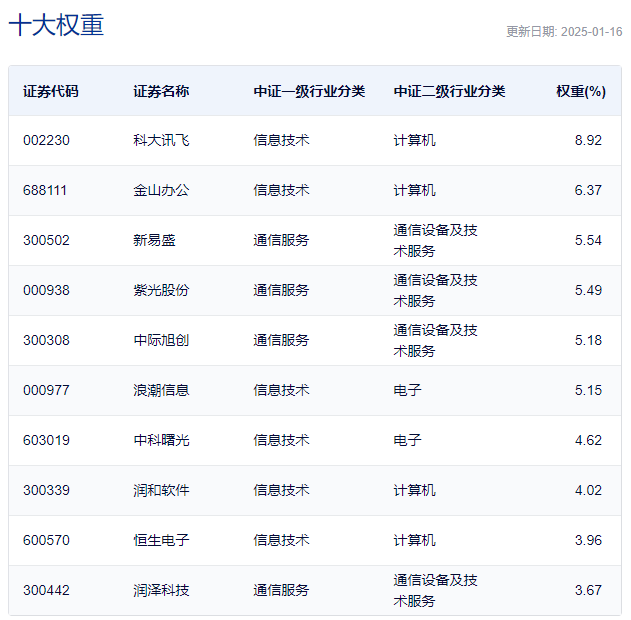631x620 pixels.
Task: Select stock name 浪潮信息
Action: click(x=161, y=390)
